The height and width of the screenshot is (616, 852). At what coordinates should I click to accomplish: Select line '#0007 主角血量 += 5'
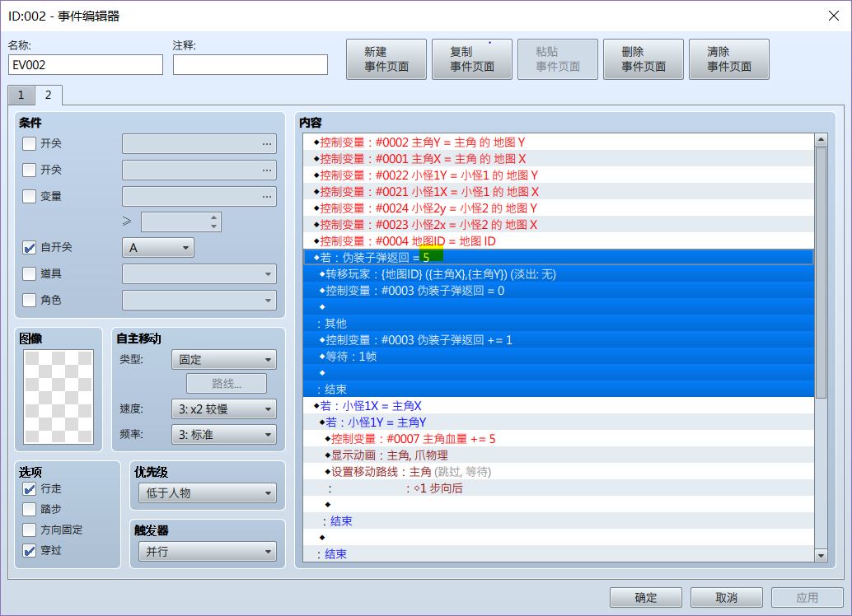[559, 439]
